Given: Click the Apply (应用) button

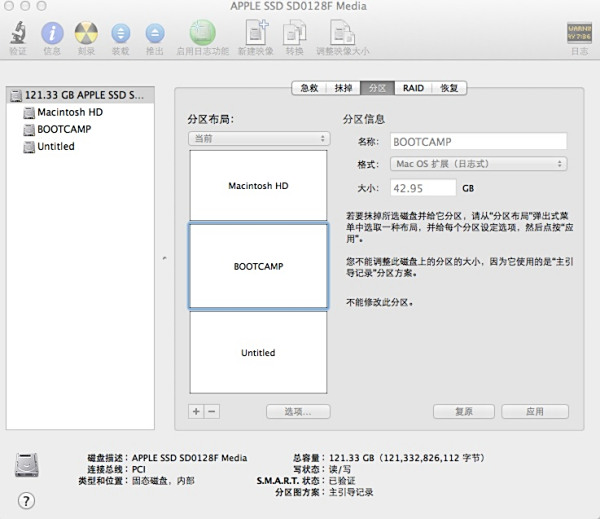Looking at the screenshot, I should pos(535,411).
